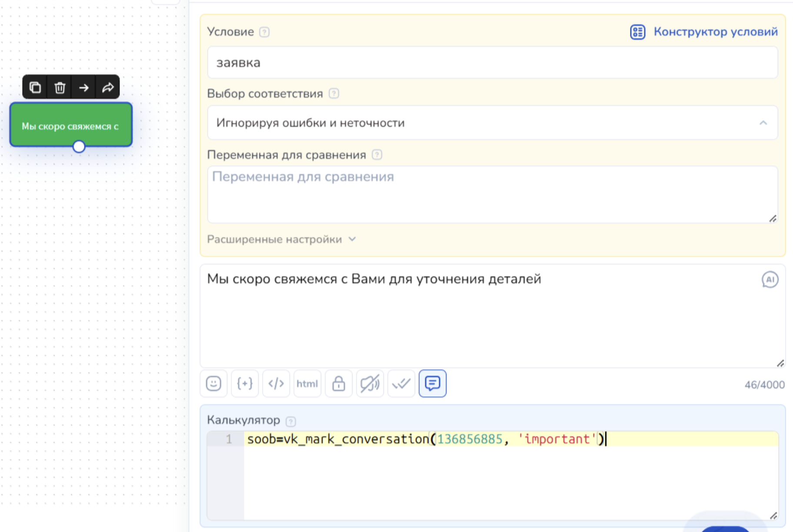Click the code brackets icon

tap(276, 383)
